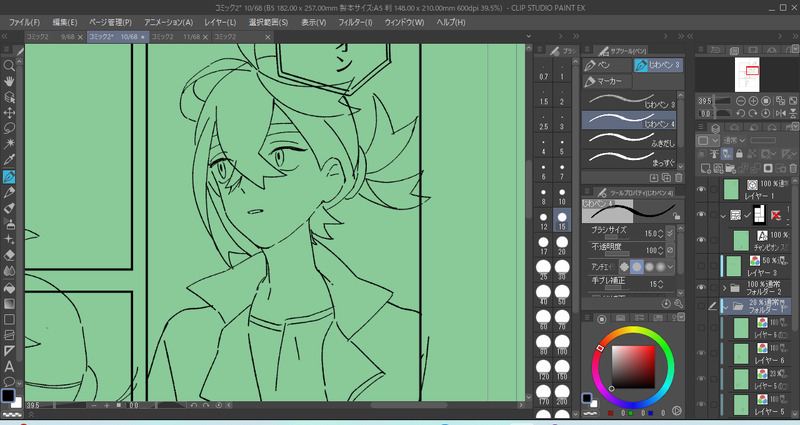Screen dimensions: 800x425
Task: Hide レイヤー 5 using its eye icon
Action: 701,405
